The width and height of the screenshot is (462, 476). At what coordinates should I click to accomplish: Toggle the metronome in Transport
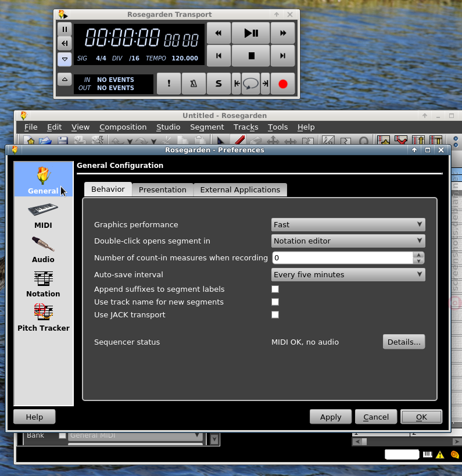[194, 84]
